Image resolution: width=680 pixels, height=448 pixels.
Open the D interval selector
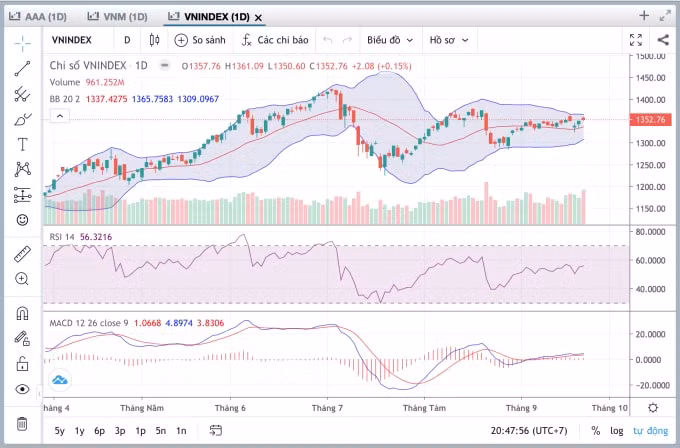pos(127,40)
